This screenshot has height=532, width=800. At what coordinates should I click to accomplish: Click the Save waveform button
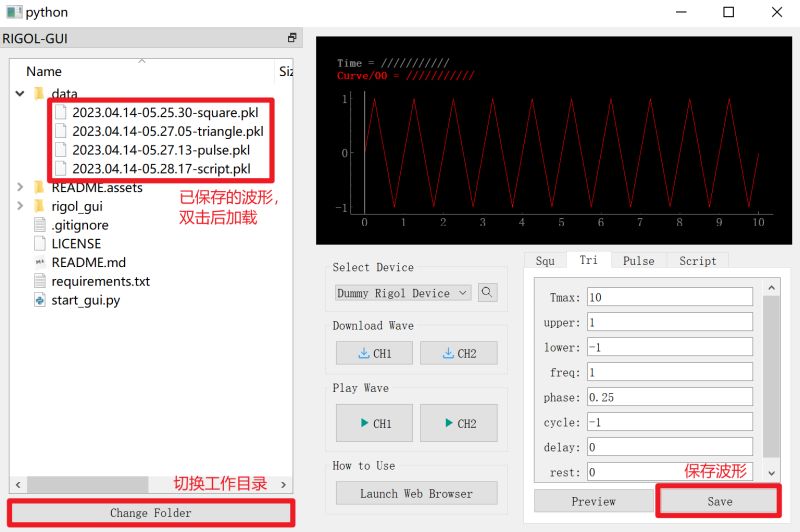(719, 501)
